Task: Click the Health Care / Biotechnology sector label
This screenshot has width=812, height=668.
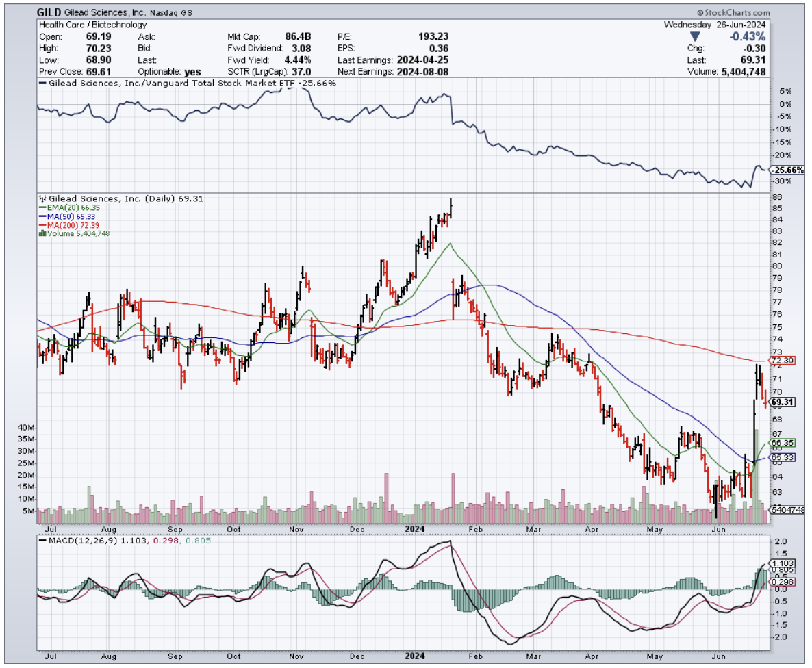Action: tap(92, 25)
